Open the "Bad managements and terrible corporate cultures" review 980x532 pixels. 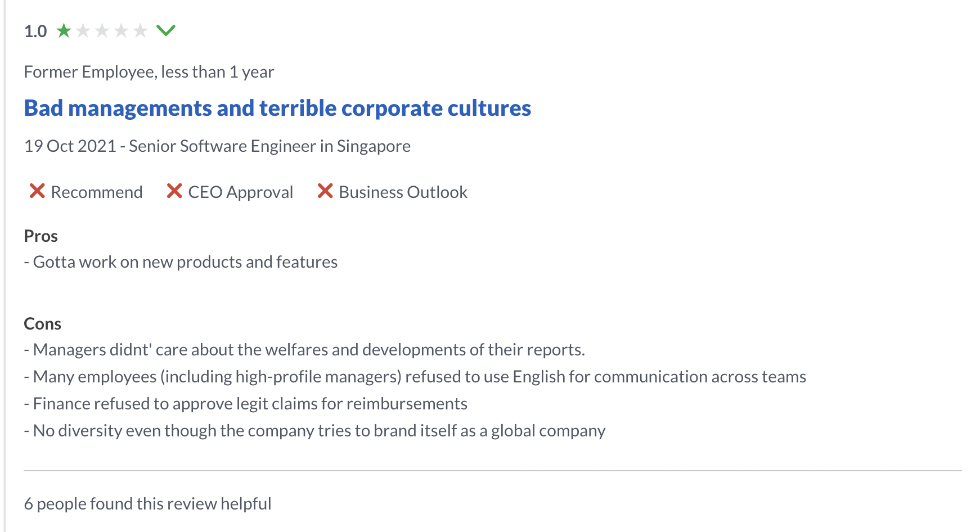click(x=277, y=108)
